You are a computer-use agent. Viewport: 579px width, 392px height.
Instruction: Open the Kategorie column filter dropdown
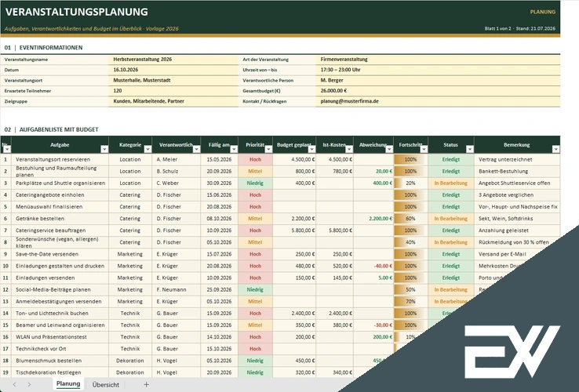point(147,149)
